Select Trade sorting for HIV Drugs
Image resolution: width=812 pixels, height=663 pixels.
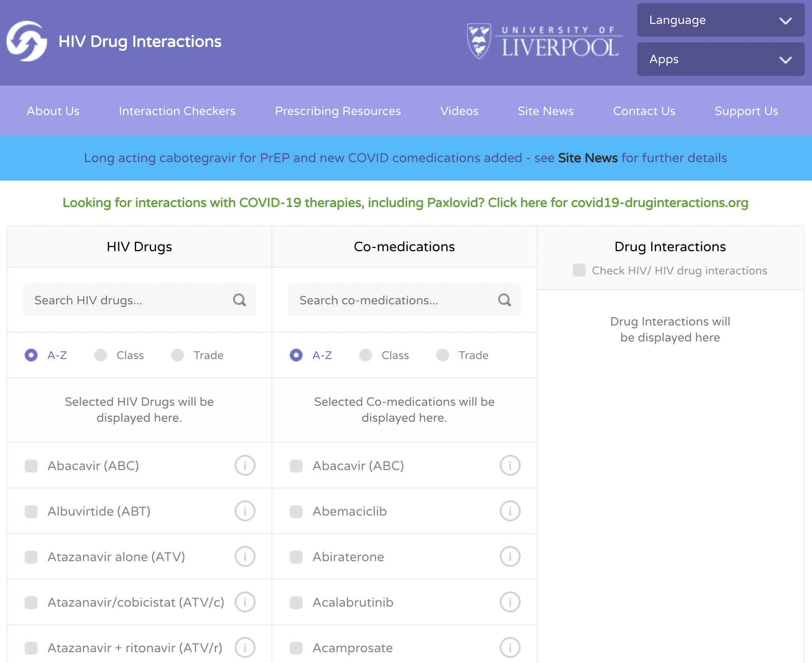coord(178,355)
